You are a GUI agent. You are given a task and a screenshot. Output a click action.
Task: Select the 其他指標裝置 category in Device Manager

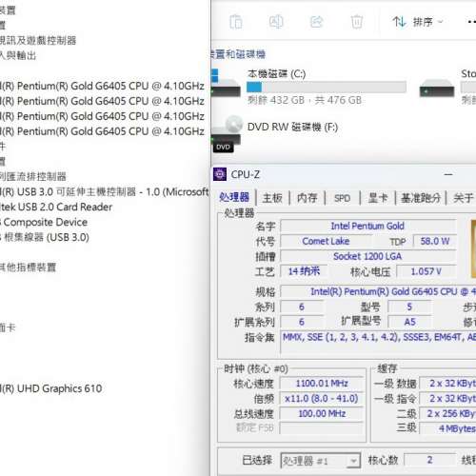click(x=28, y=268)
